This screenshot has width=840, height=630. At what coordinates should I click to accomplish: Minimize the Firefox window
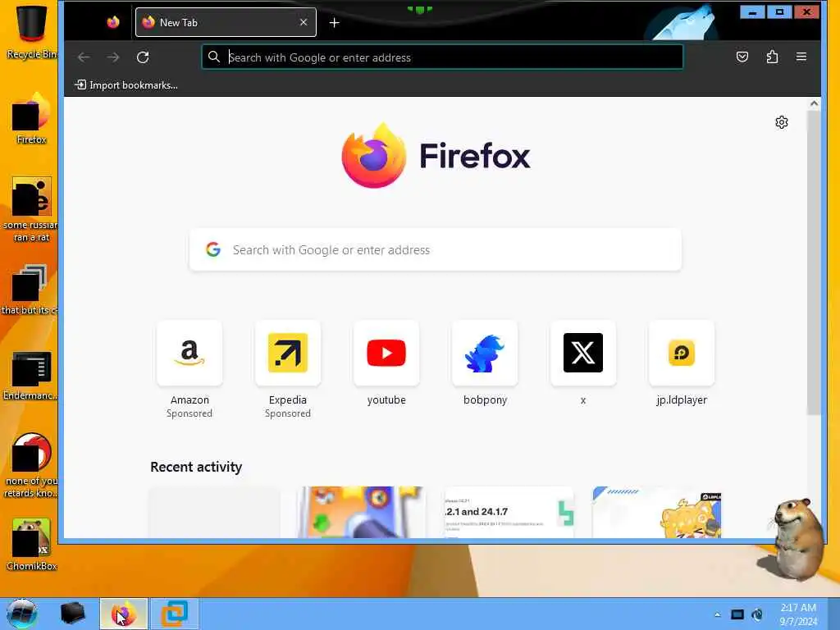point(752,11)
